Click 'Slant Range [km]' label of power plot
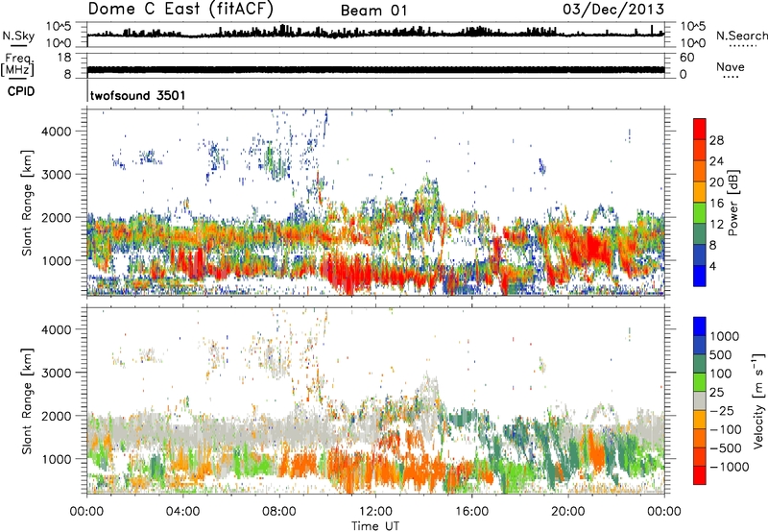The height and width of the screenshot is (532, 768). coord(27,203)
